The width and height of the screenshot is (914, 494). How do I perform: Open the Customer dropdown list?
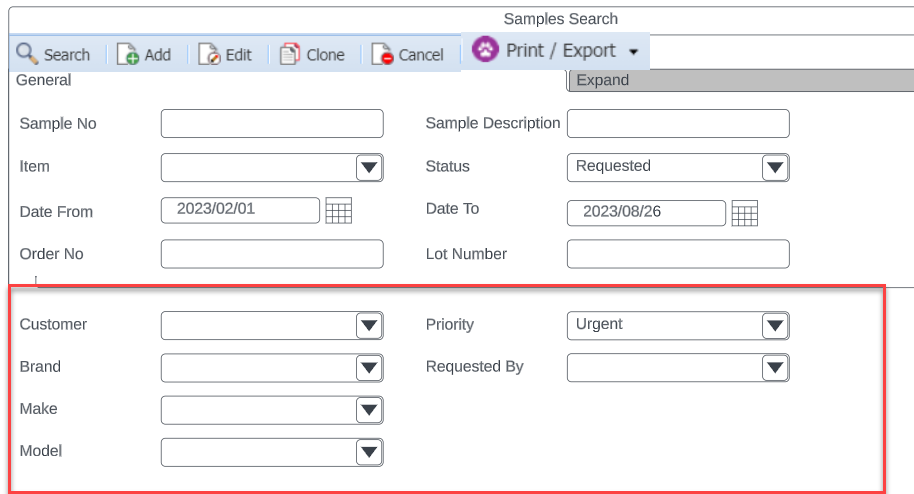tap(369, 325)
